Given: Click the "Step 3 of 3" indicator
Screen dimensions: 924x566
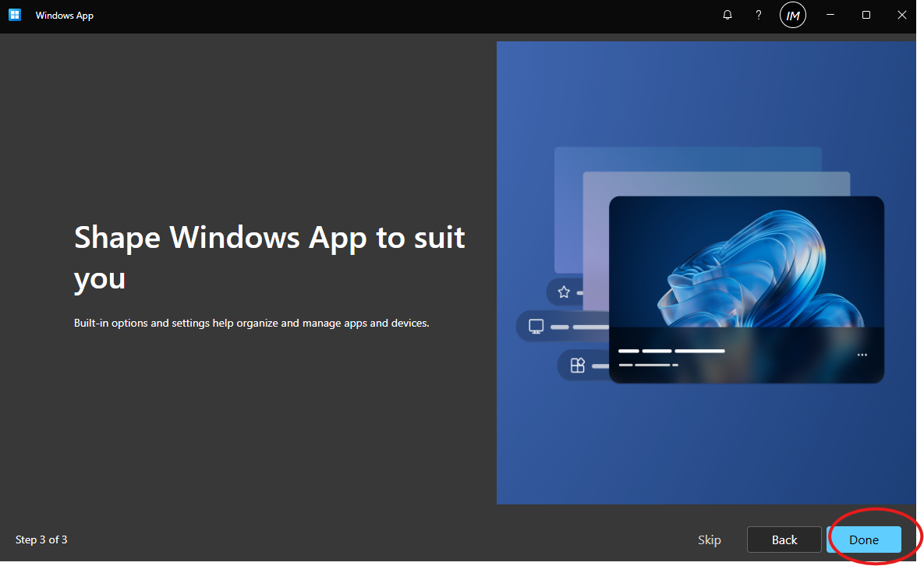Looking at the screenshot, I should (41, 539).
